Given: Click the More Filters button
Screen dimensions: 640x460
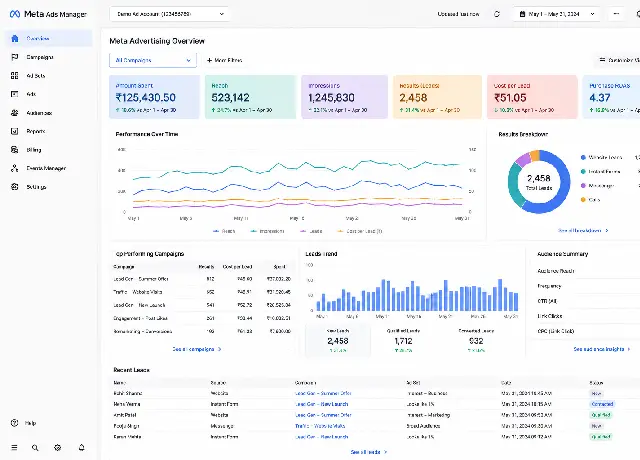Looking at the screenshot, I should 224,60.
